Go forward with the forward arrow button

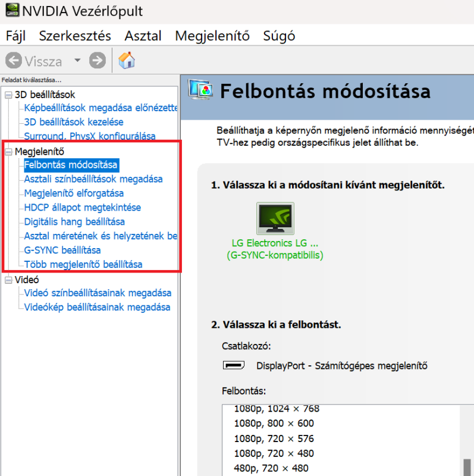click(98, 61)
